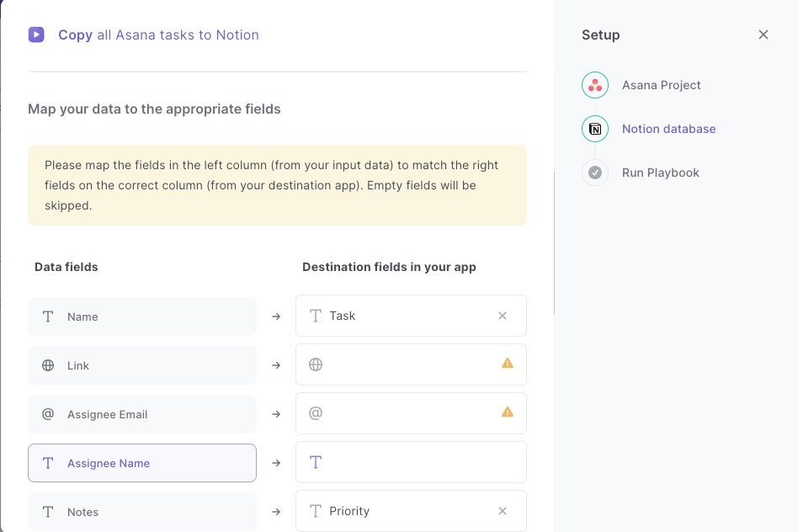Click the Asana Project step icon
This screenshot has height=532, width=798.
pyautogui.click(x=595, y=85)
